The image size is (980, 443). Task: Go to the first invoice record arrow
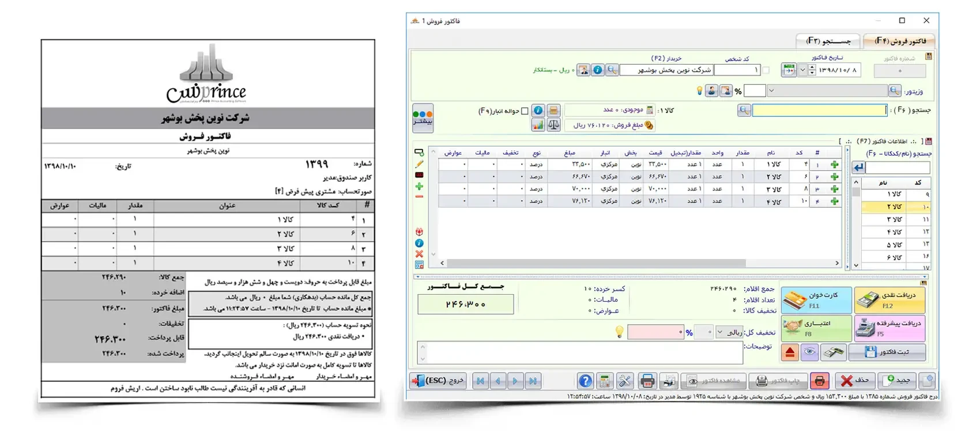(x=480, y=381)
